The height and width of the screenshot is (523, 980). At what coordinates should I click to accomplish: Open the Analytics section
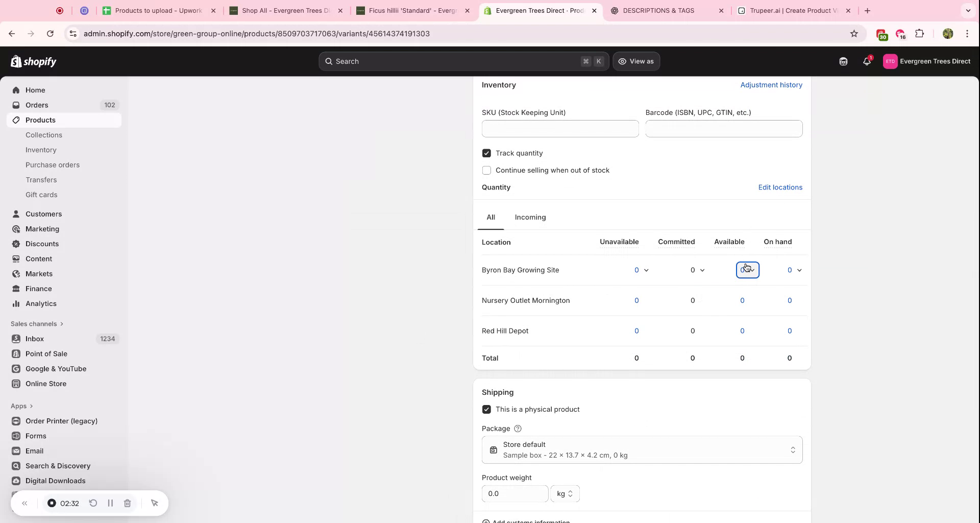pos(41,303)
